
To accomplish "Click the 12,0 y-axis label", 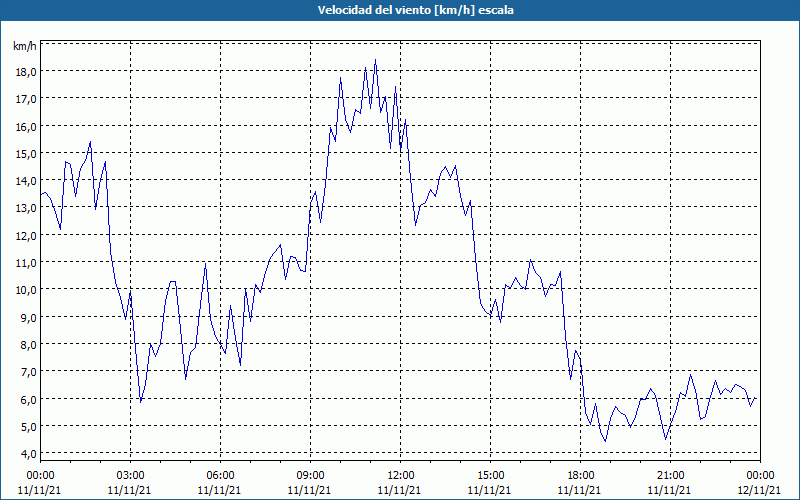I will (27, 236).
